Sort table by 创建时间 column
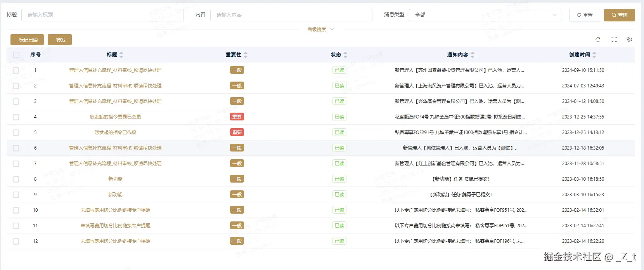The height and width of the screenshot is (270, 644). [594, 55]
